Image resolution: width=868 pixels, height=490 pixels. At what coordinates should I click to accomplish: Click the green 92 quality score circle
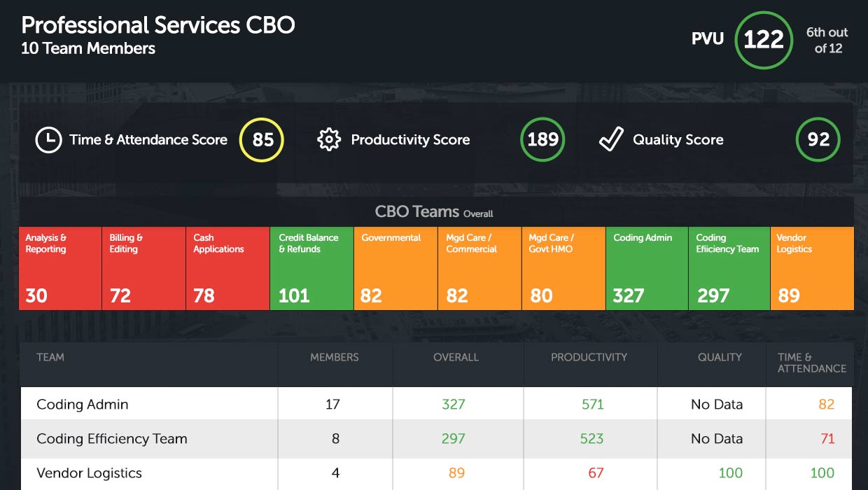[x=818, y=140]
